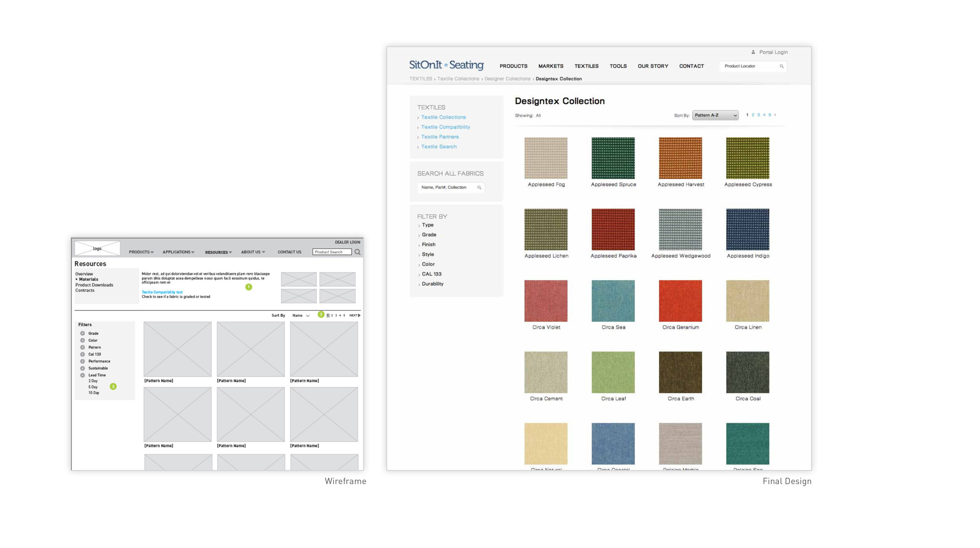
Task: Select Materials in wireframe Resources sidebar
Action: (89, 279)
